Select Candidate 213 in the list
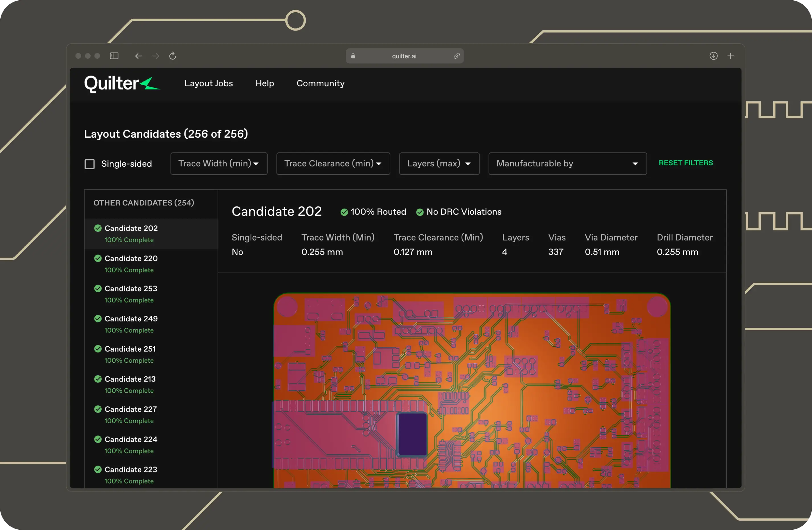 (151, 384)
